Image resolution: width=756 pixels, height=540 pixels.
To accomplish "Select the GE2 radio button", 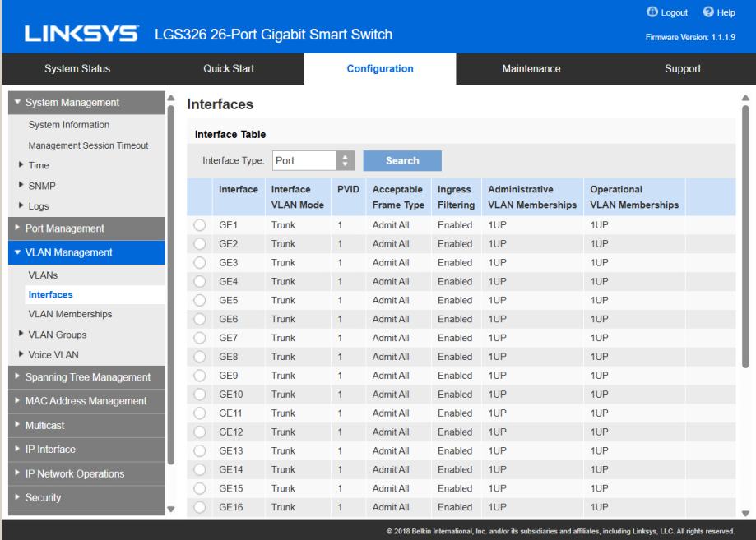I will point(200,244).
